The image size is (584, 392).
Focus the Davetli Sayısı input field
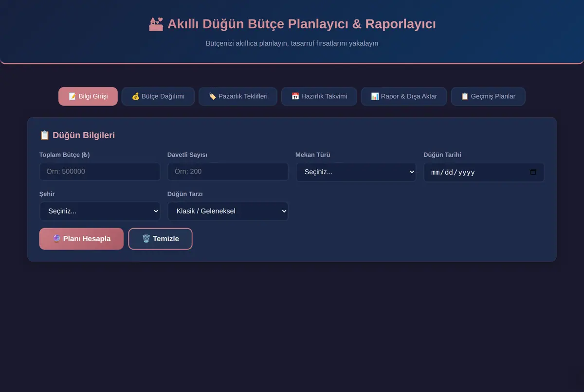point(228,172)
